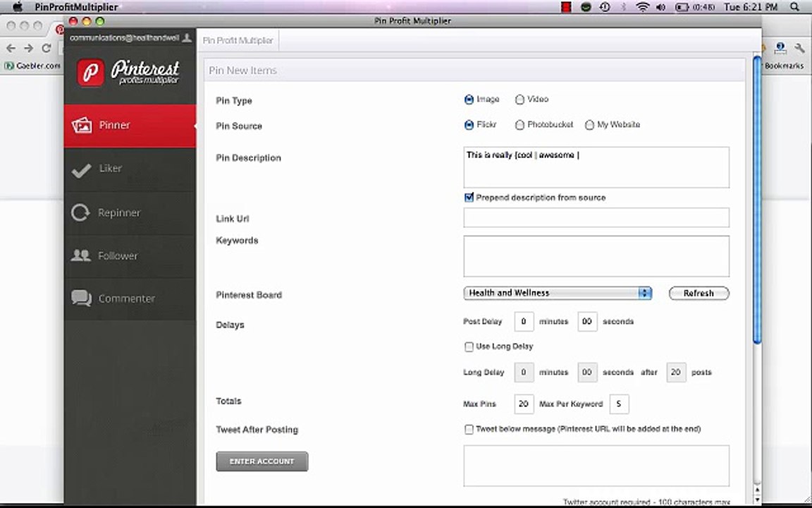Open the Follower section

pyautogui.click(x=130, y=256)
